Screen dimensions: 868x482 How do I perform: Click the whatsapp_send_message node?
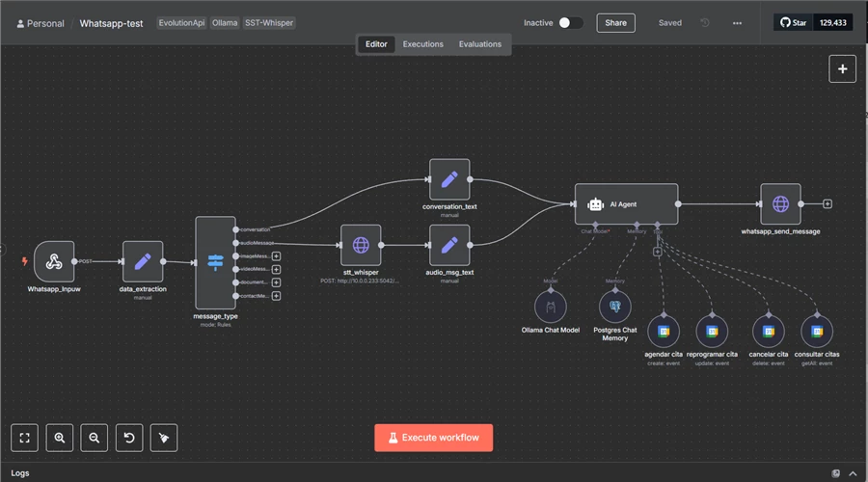(x=780, y=203)
